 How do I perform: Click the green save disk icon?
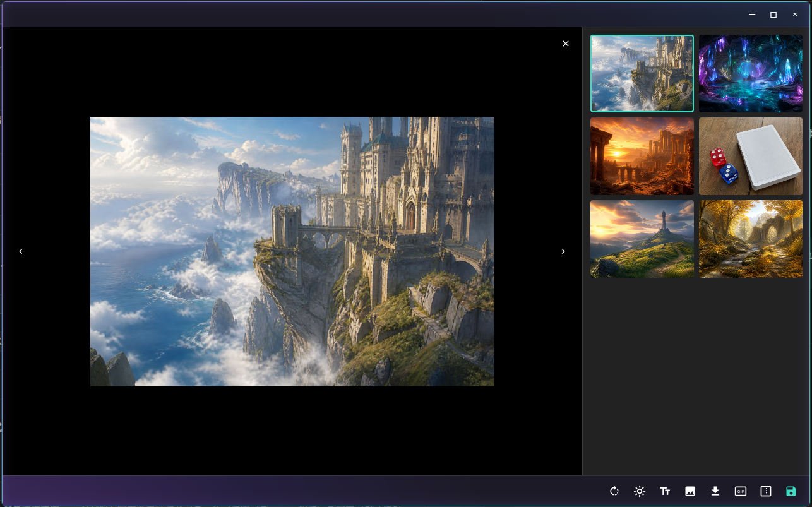coord(791,491)
